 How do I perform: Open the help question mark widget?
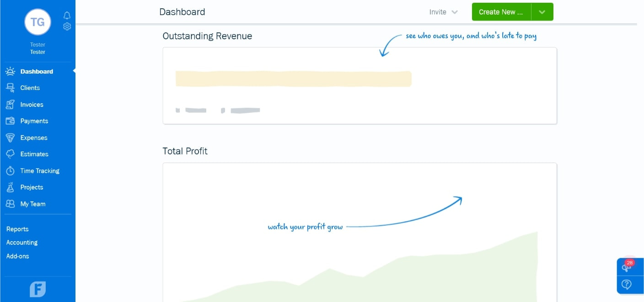[627, 285]
